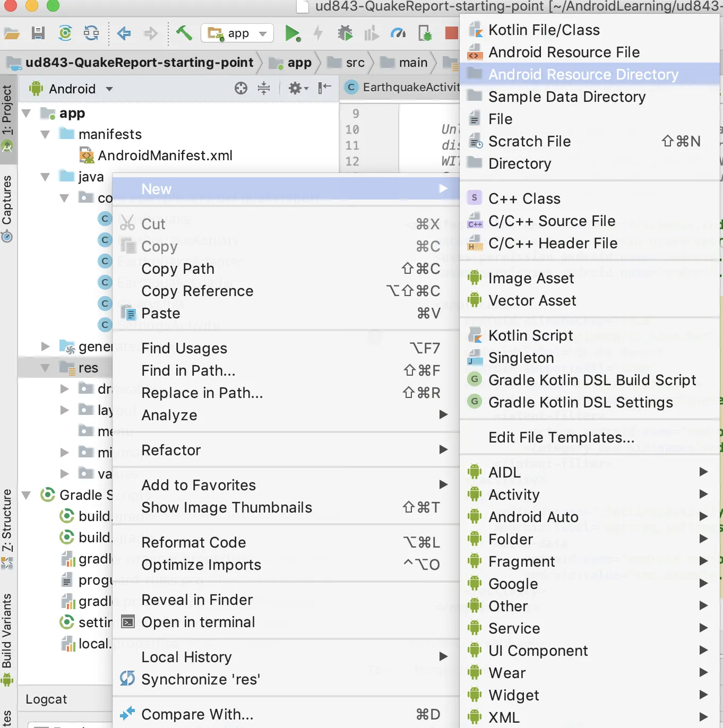Collapse the Gradle Scripts node arrow

coord(26,495)
